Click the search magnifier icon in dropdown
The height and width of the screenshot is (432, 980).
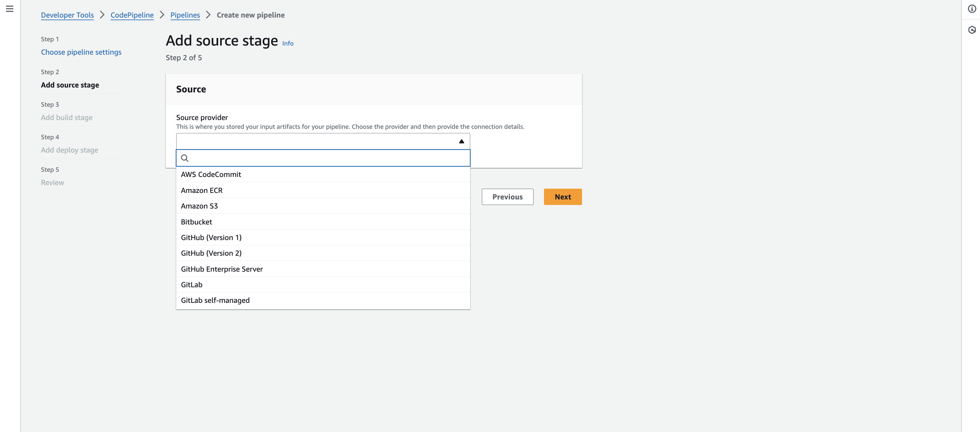[x=185, y=158]
